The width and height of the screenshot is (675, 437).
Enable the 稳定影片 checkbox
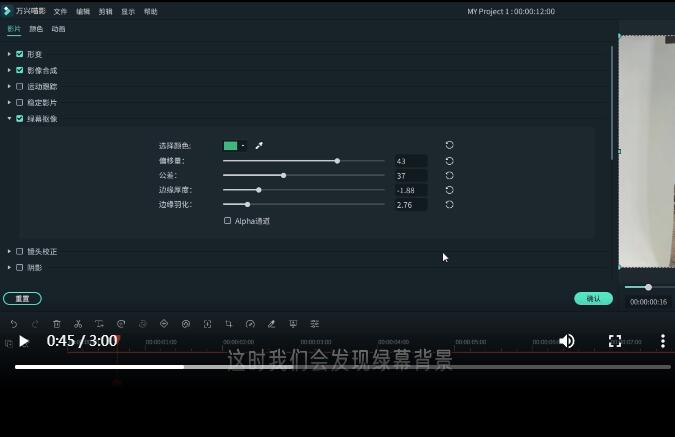click(19, 102)
